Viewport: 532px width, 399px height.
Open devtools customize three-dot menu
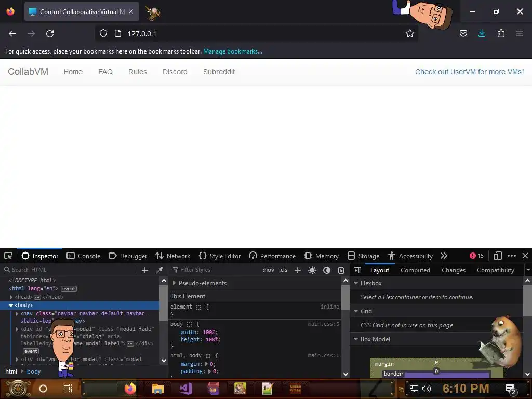coord(512,256)
